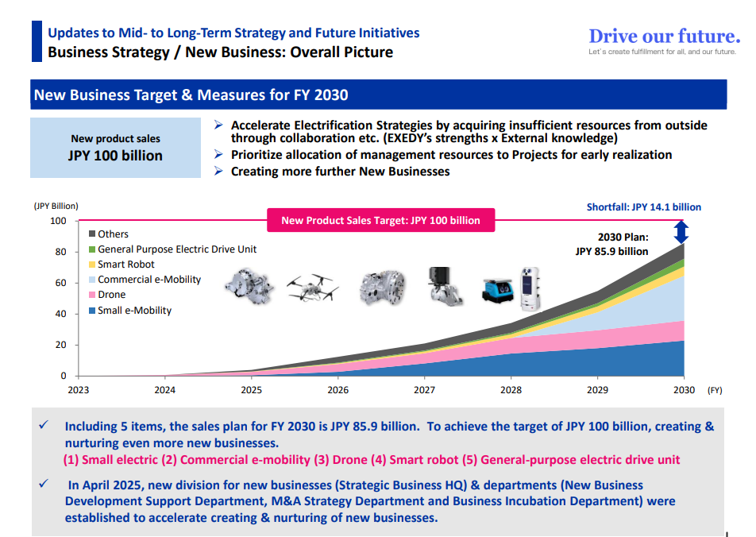The width and height of the screenshot is (756, 537).
Task: Click the New product sales JPY 100 billion box
Action: pos(116,148)
